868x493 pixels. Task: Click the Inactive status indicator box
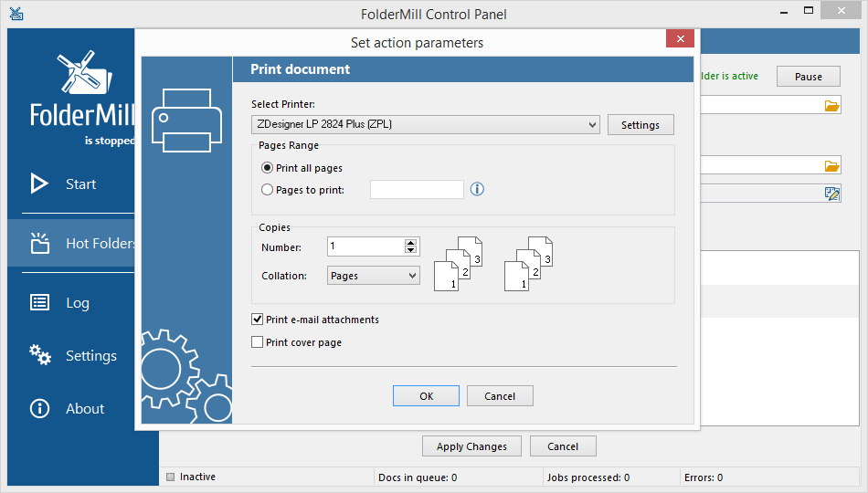click(x=171, y=477)
